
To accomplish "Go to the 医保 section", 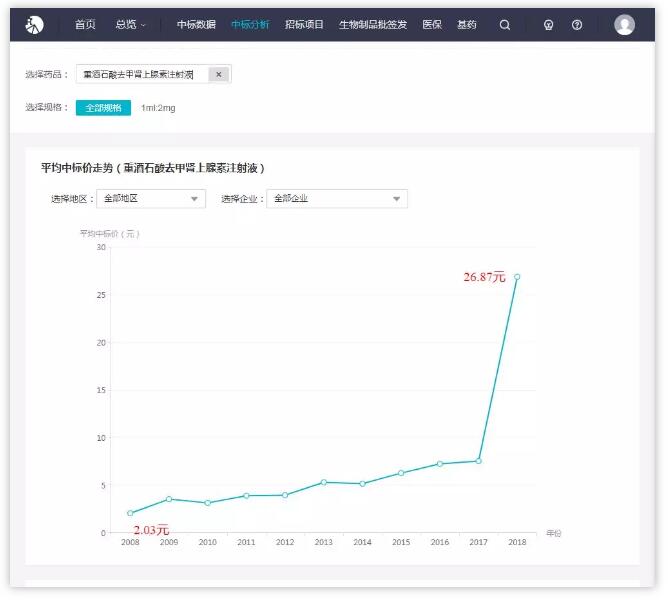I will (x=432, y=25).
